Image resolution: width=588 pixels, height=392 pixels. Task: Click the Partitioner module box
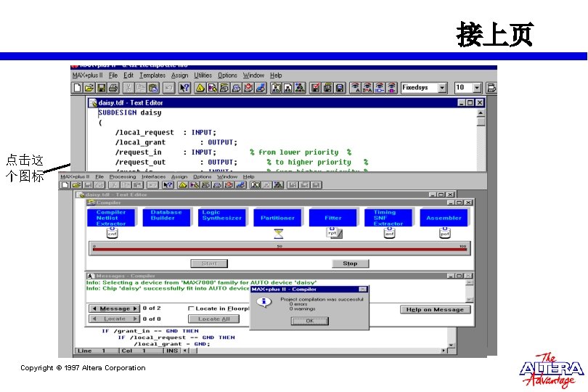click(x=277, y=218)
